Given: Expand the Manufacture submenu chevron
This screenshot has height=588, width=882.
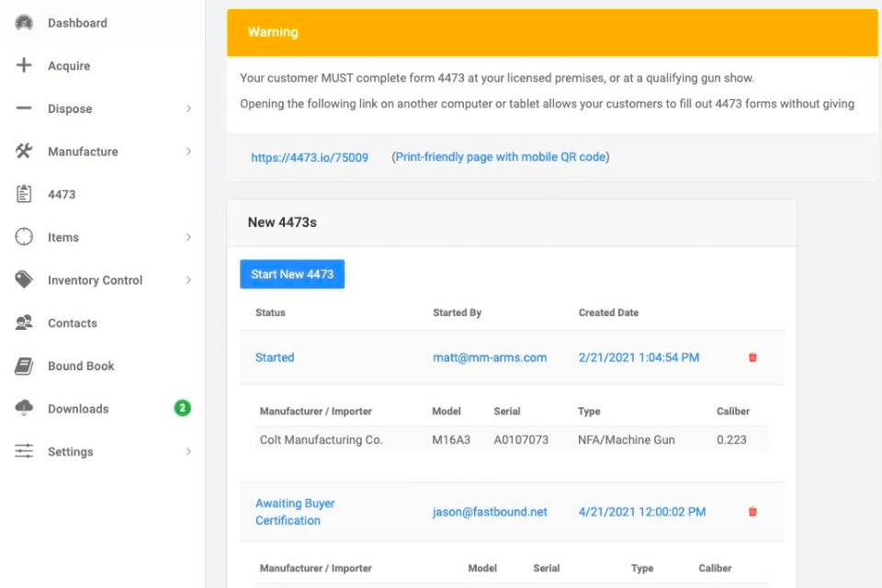Looking at the screenshot, I should pyautogui.click(x=188, y=151).
